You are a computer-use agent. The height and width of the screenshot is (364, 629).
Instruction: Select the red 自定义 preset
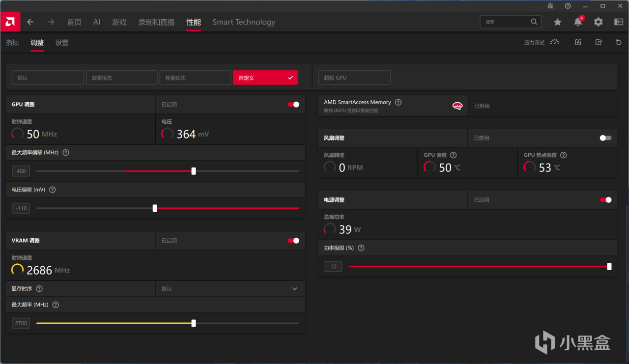tap(265, 78)
